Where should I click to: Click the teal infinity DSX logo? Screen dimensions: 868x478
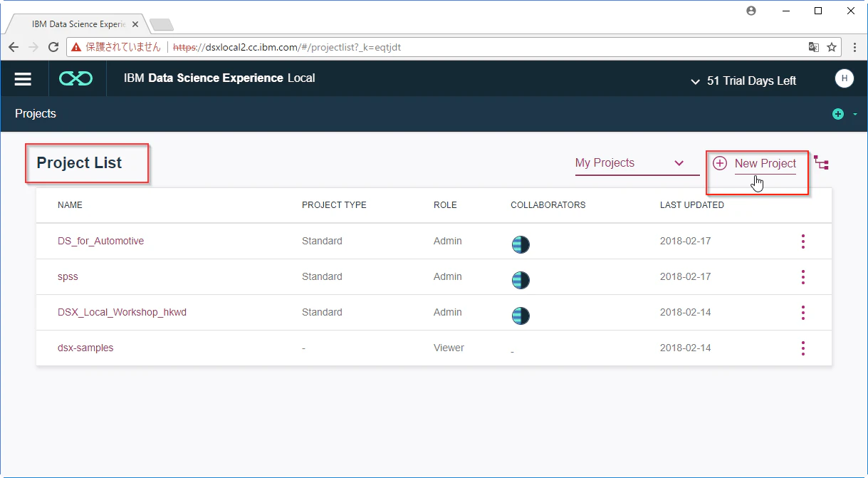pos(75,79)
